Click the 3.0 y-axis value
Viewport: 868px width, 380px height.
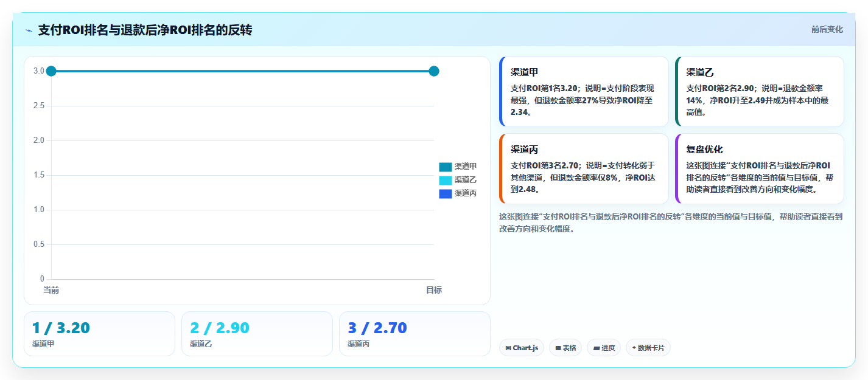tap(39, 71)
